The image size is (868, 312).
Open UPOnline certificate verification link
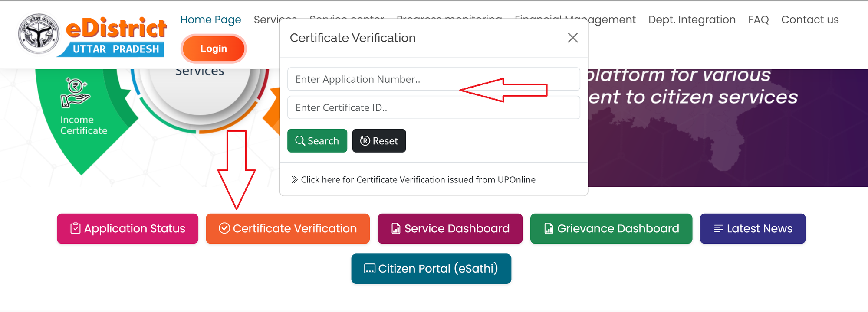[418, 179]
